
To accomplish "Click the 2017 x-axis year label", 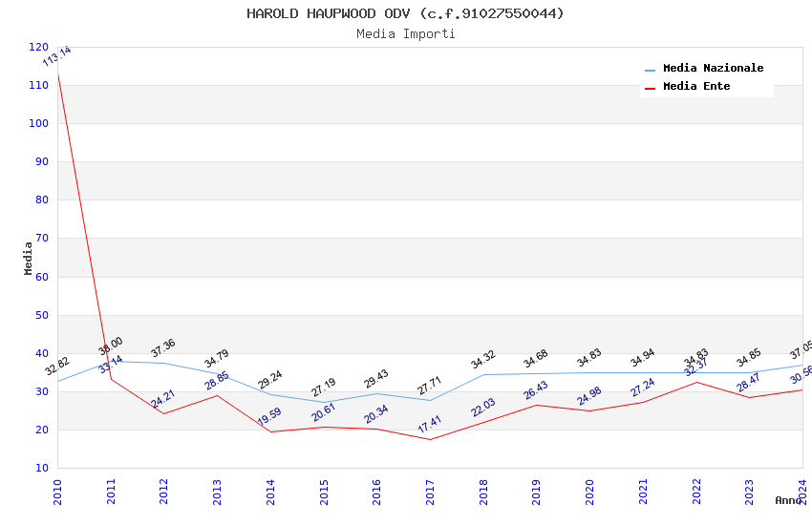I will coord(430,493).
